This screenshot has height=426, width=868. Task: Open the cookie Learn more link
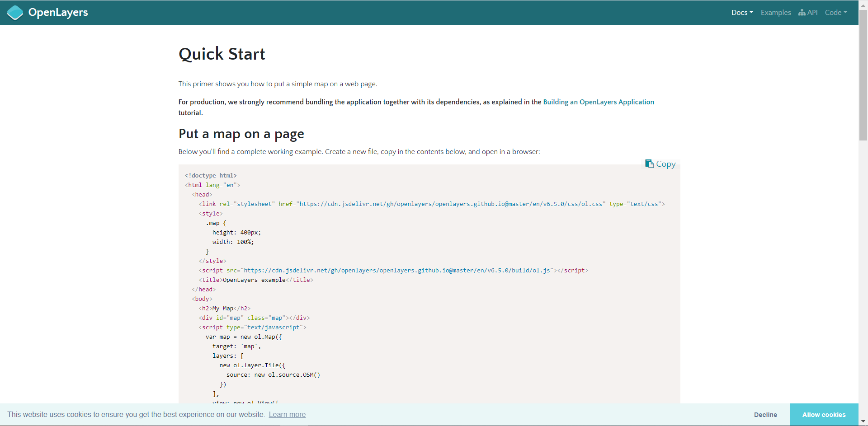tap(287, 415)
